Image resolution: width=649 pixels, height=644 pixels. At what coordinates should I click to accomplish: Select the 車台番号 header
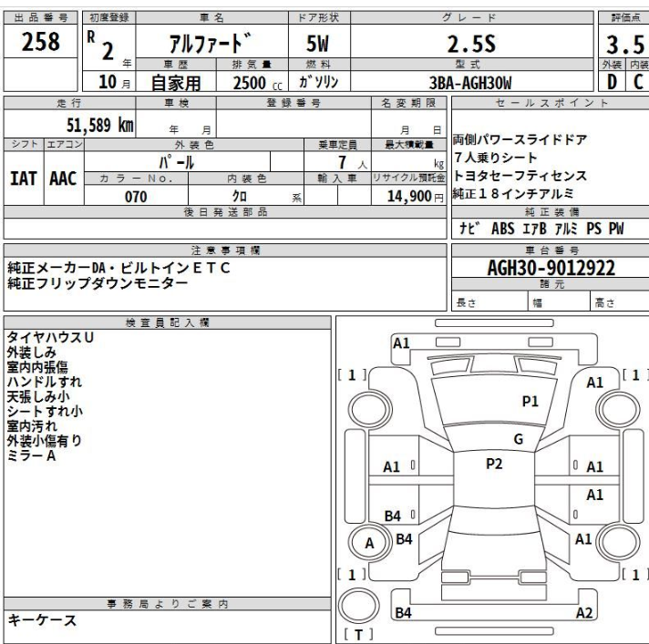[551, 250]
